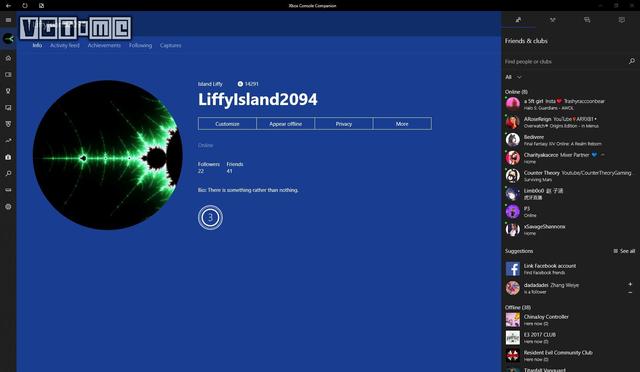Click the Friends 41 count
Viewport: 640px width, 372px height.
[235, 167]
